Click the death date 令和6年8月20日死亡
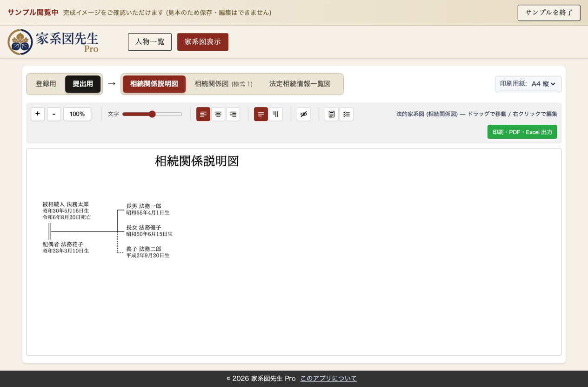588x387 pixels. pos(67,217)
